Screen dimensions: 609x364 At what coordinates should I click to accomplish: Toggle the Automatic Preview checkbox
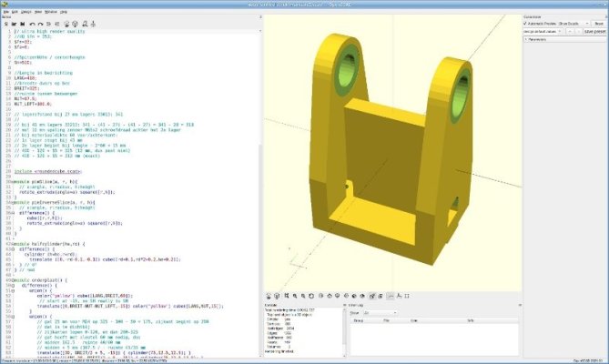(x=525, y=24)
